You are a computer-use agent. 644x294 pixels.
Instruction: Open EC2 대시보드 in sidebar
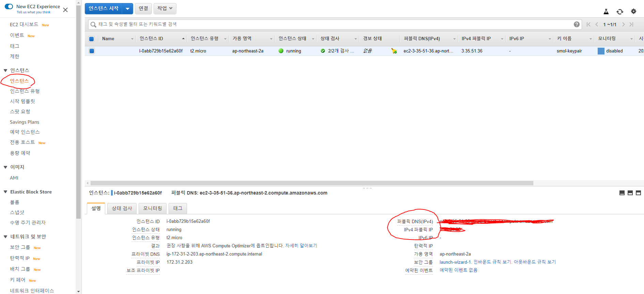coord(24,25)
